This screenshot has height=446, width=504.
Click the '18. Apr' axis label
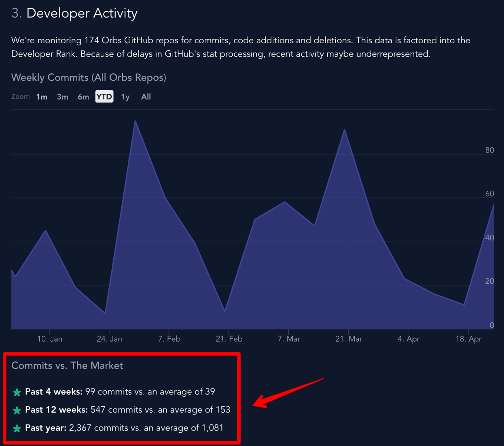point(468,339)
